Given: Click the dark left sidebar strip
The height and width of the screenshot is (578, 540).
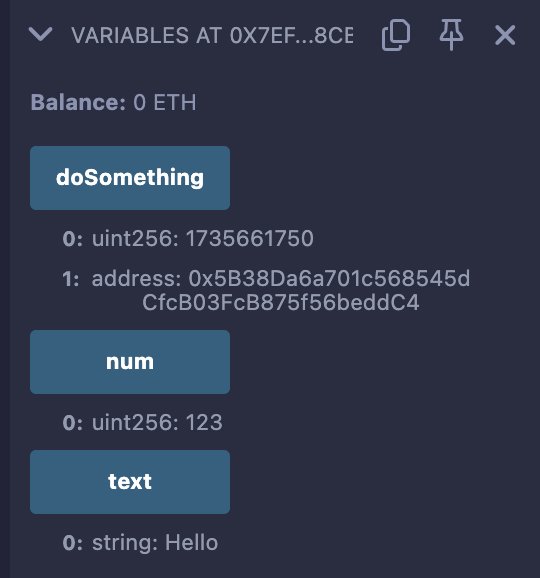Looking at the screenshot, I should tap(5, 289).
